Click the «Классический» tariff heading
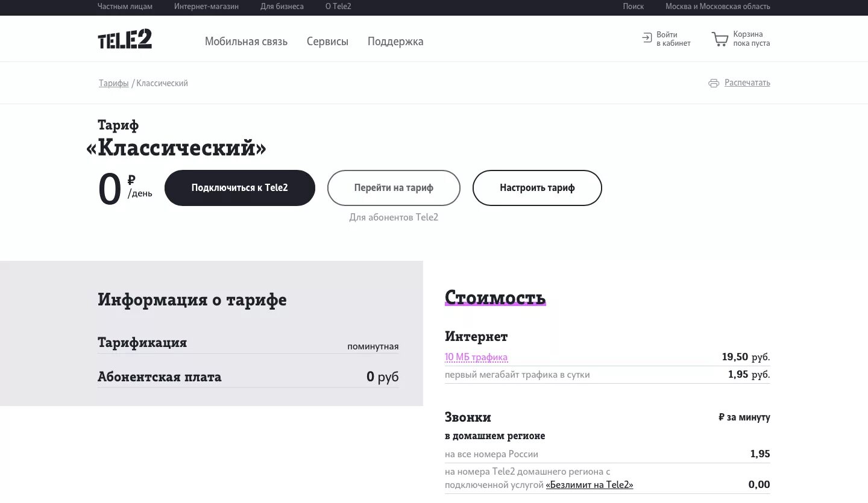 click(x=176, y=148)
